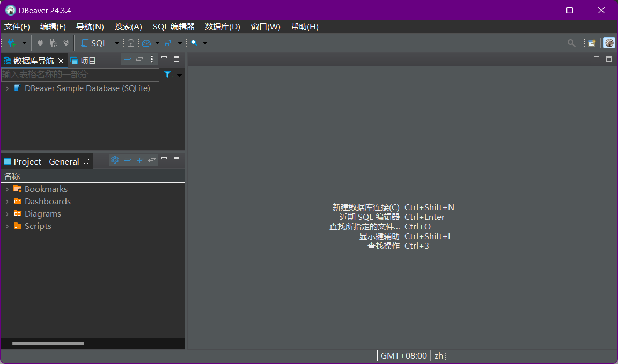Viewport: 618px width, 364px height.
Task: Select the Bookmarks folder
Action: [46, 189]
